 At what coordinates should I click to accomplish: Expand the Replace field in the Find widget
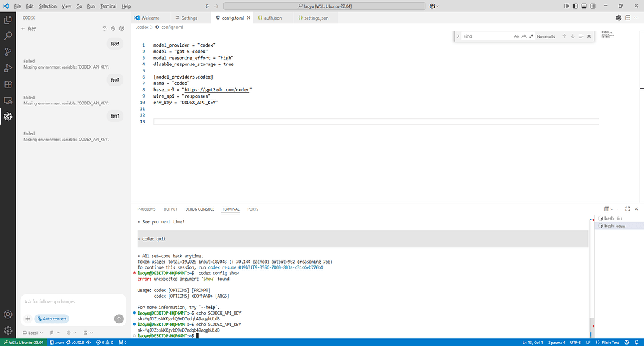tap(458, 36)
